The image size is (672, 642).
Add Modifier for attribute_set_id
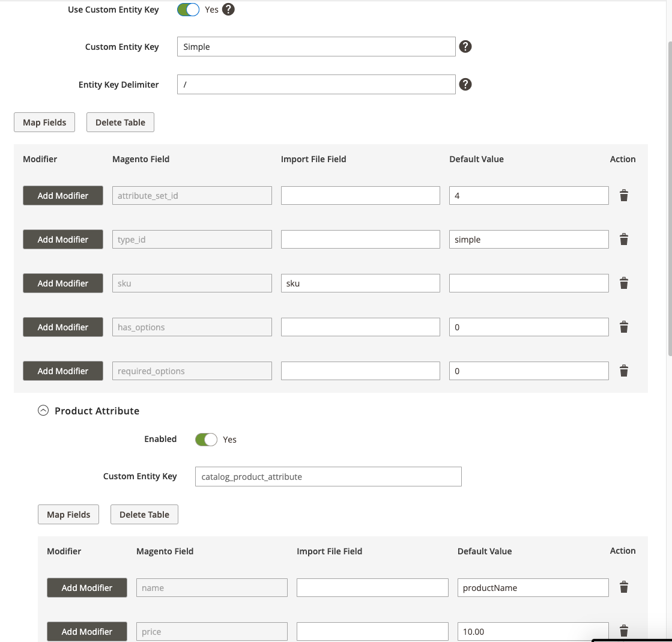(x=63, y=195)
